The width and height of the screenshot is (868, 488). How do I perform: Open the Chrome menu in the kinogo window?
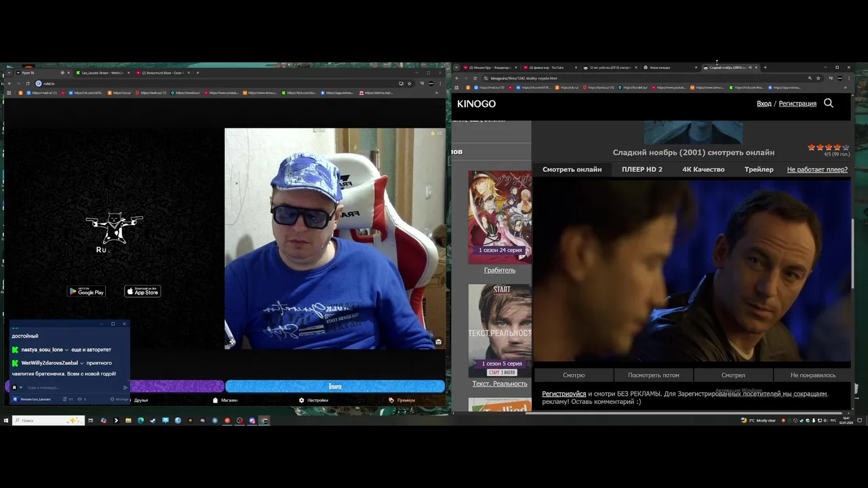[x=849, y=78]
